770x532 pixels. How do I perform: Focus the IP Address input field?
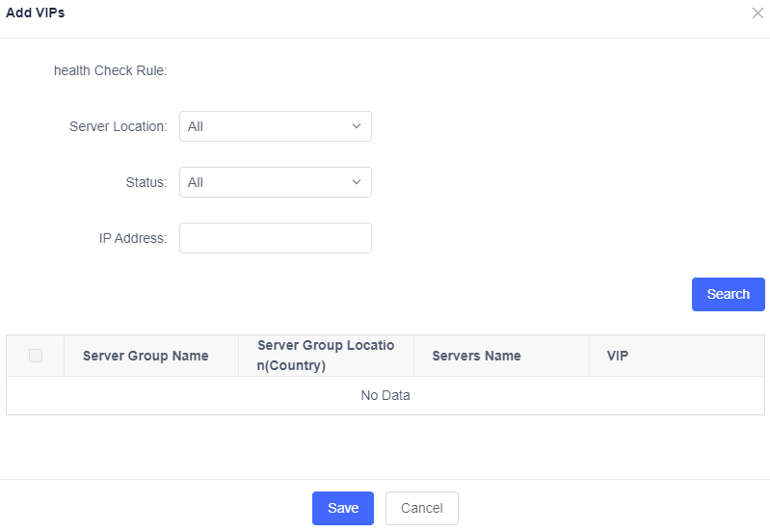coord(276,238)
